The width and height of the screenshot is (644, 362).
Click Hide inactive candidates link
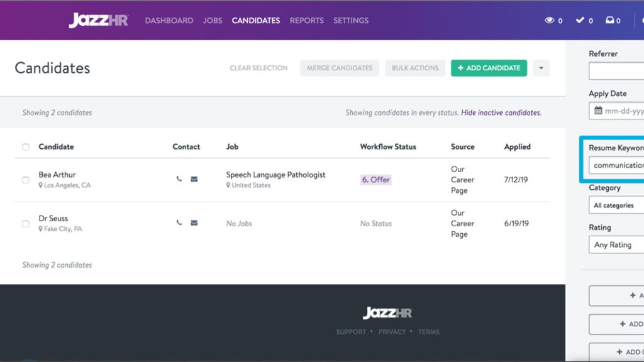click(501, 112)
